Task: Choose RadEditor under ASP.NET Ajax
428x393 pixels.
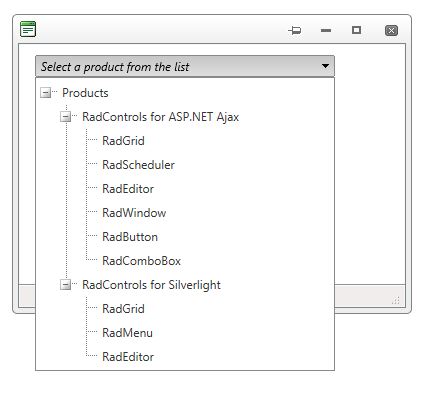Action: tap(128, 189)
